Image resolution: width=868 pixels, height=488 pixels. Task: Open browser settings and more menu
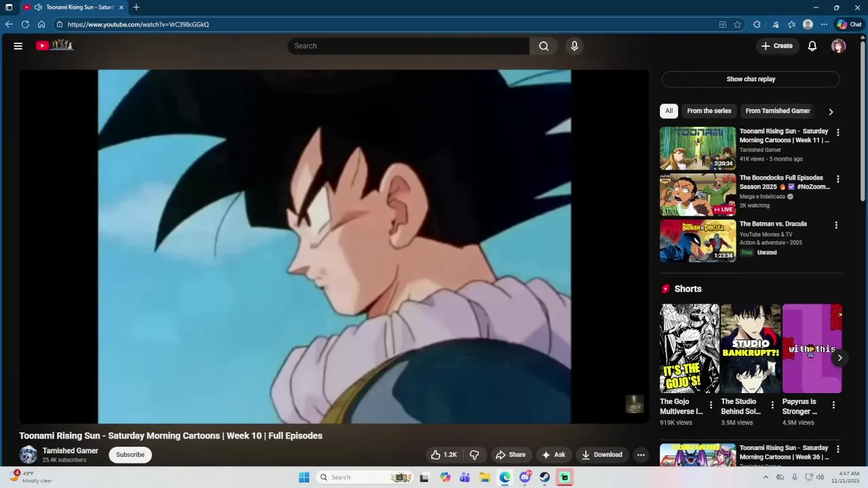(824, 24)
